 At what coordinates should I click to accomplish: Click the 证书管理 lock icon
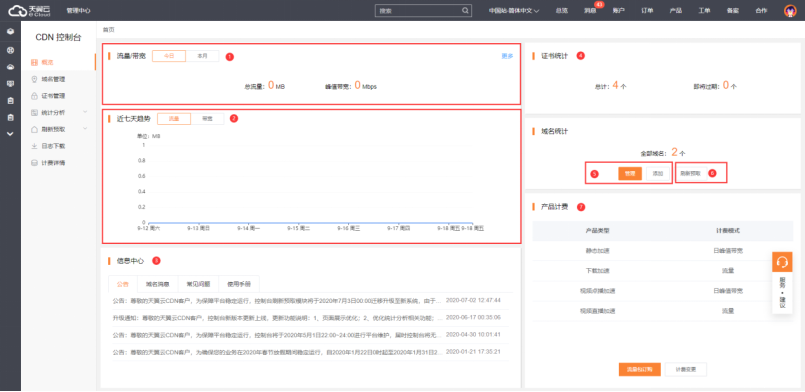34,96
